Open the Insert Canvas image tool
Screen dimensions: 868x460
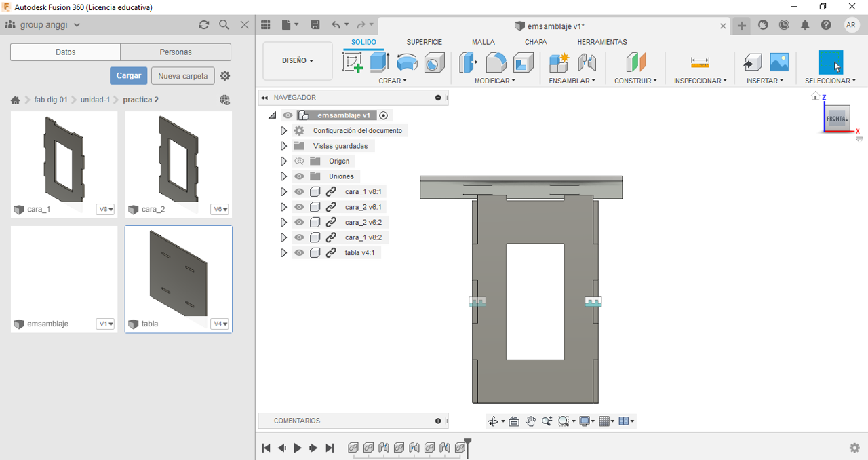tap(779, 62)
